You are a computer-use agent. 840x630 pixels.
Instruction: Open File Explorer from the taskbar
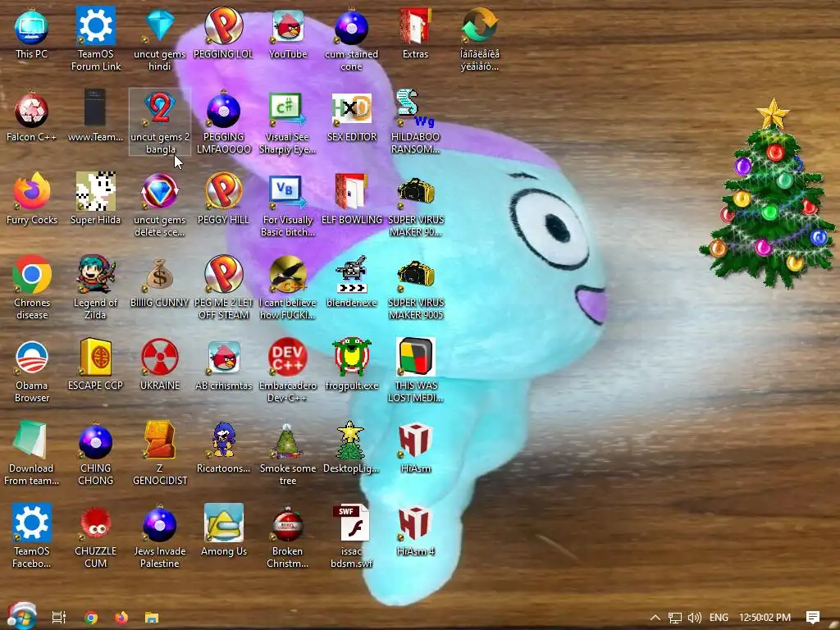pyautogui.click(x=152, y=618)
